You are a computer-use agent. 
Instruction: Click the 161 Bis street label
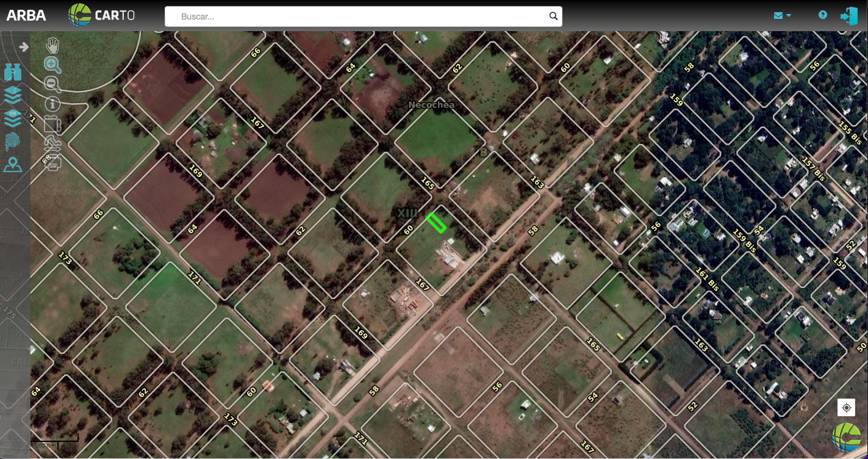click(708, 278)
